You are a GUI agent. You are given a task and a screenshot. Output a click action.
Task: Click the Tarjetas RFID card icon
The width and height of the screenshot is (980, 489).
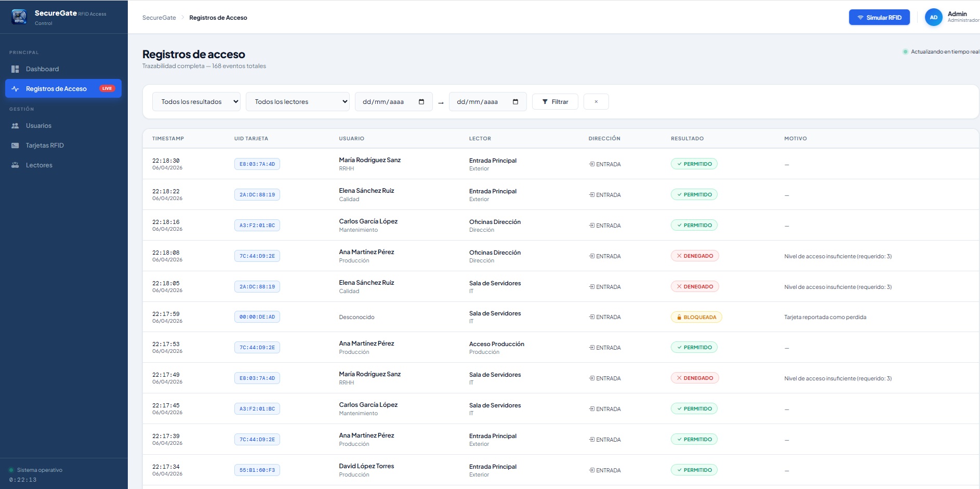point(15,145)
